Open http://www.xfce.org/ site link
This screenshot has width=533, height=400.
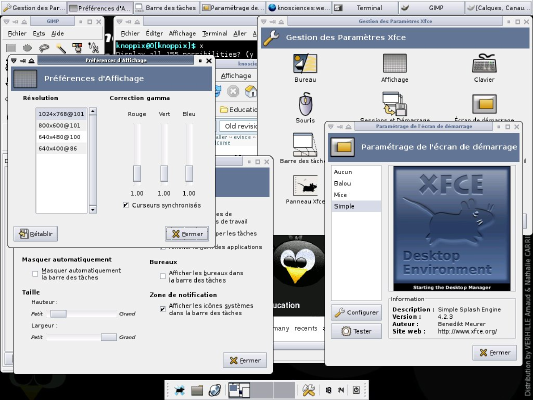point(467,331)
